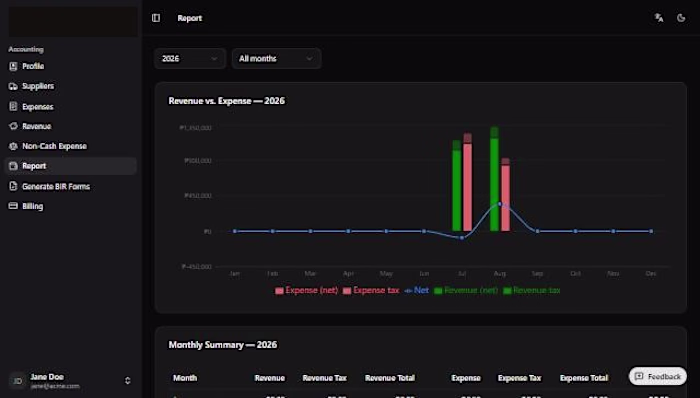Click the Net line point at July
This screenshot has height=398, width=700.
(x=462, y=238)
